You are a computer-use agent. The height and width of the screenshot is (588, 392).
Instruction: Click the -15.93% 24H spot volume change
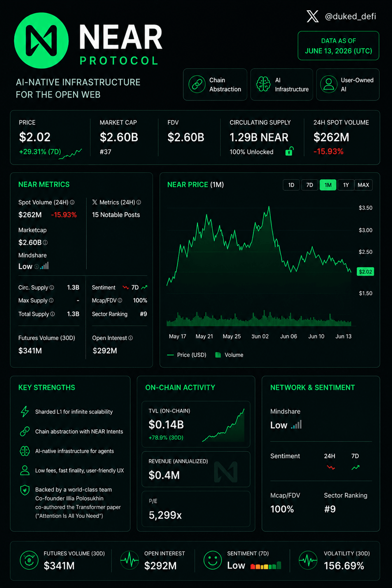(328, 152)
